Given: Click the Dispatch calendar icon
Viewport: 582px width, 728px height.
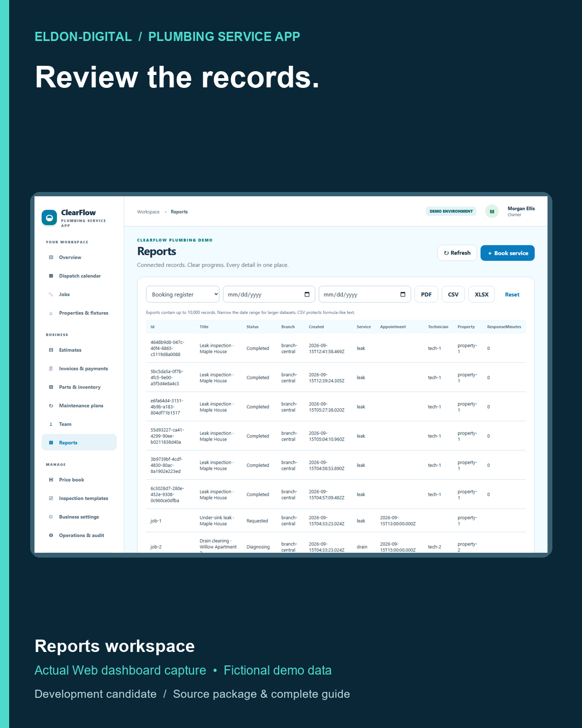Looking at the screenshot, I should (x=51, y=276).
